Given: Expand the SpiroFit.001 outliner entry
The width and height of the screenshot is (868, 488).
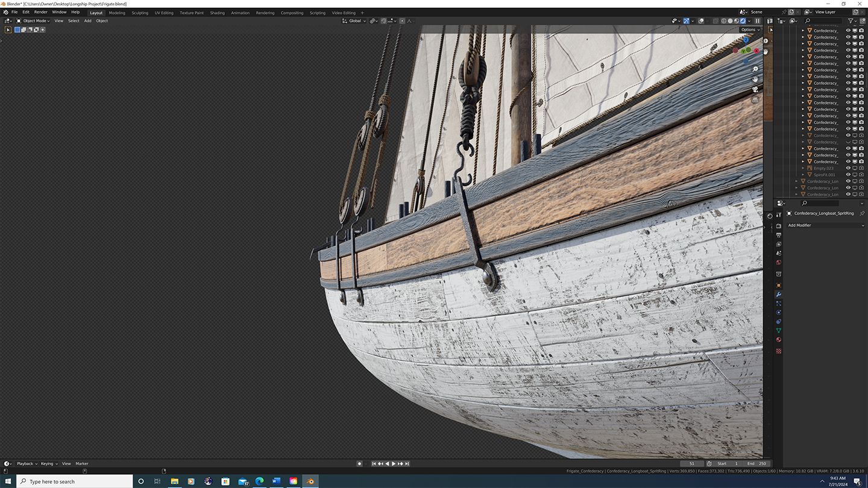Looking at the screenshot, I should pyautogui.click(x=803, y=175).
